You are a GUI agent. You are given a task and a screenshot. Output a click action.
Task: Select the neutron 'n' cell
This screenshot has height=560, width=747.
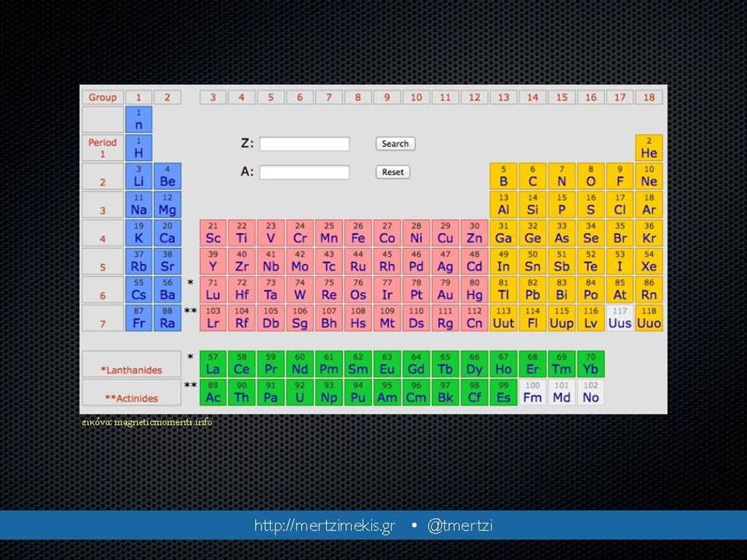coord(139,119)
